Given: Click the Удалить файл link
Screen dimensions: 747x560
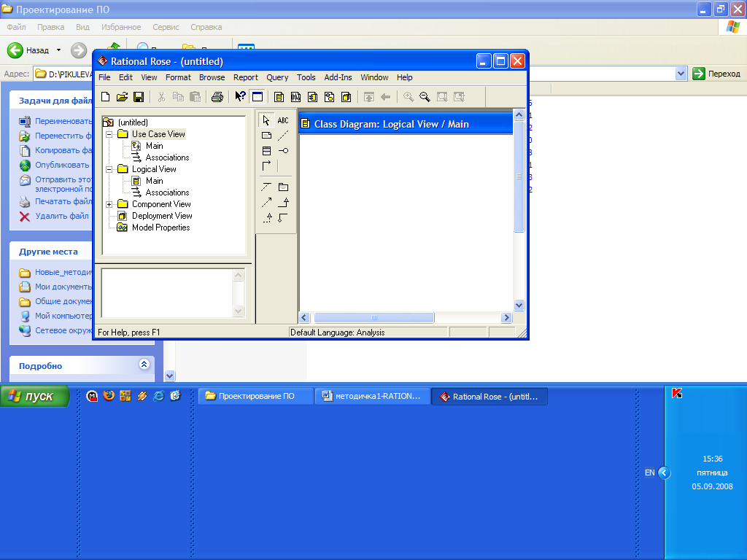Looking at the screenshot, I should pos(62,216).
